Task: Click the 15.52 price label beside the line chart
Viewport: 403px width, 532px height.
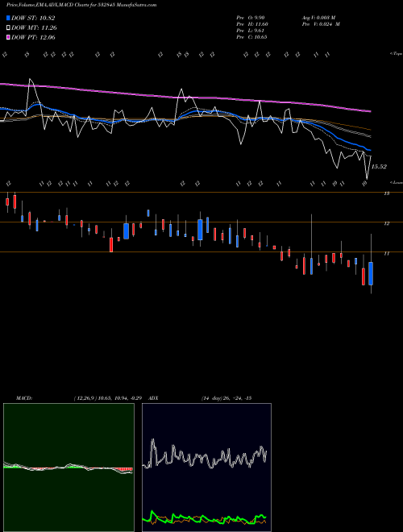Action: point(379,167)
